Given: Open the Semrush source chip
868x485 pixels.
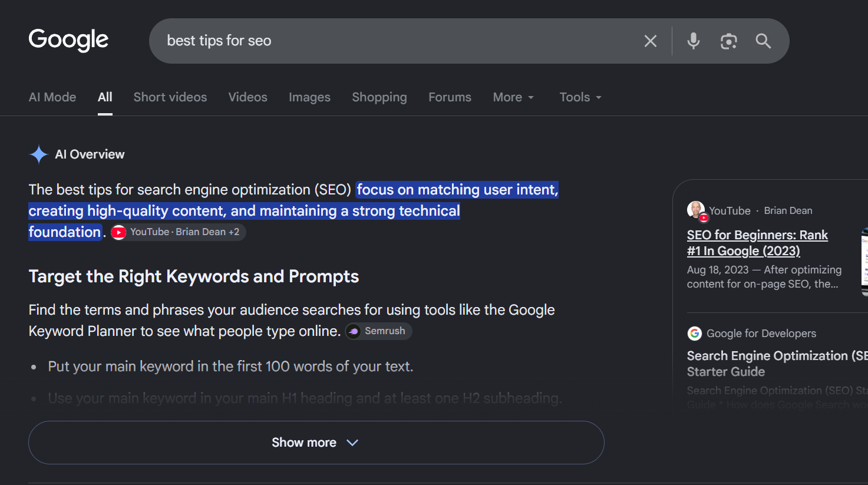Looking at the screenshot, I should pyautogui.click(x=378, y=331).
